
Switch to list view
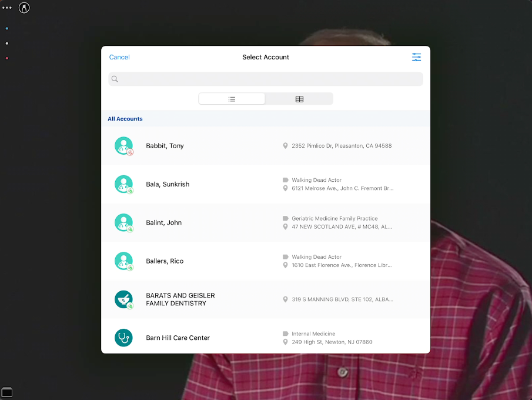(x=232, y=99)
